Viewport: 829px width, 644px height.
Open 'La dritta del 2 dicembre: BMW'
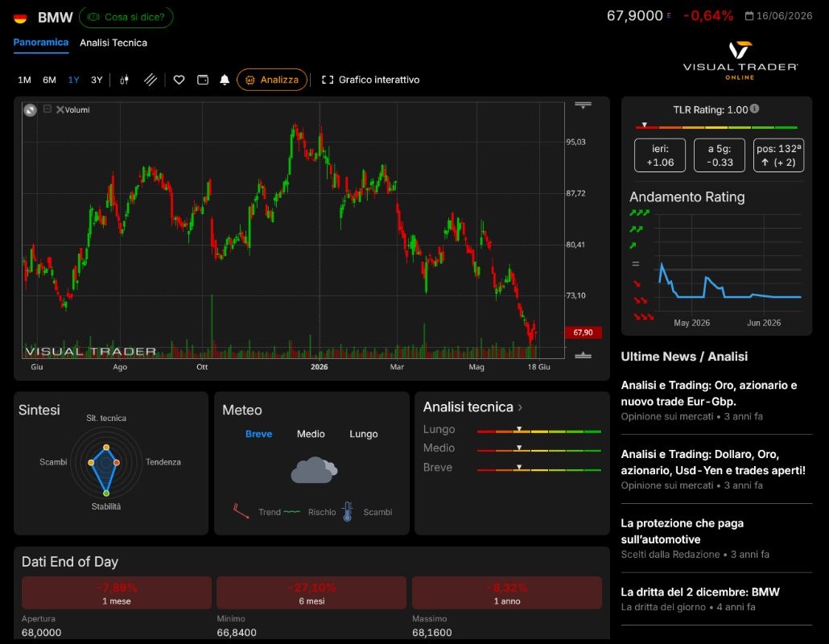click(700, 592)
